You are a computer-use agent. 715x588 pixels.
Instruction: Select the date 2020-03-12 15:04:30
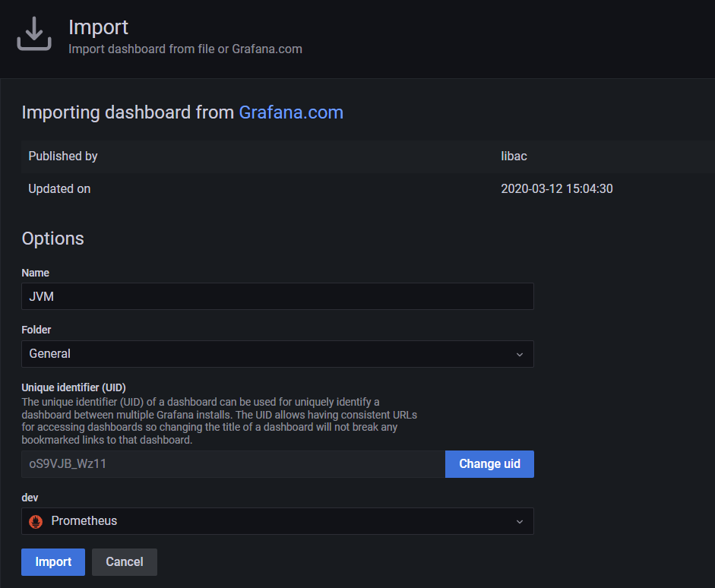[557, 188]
